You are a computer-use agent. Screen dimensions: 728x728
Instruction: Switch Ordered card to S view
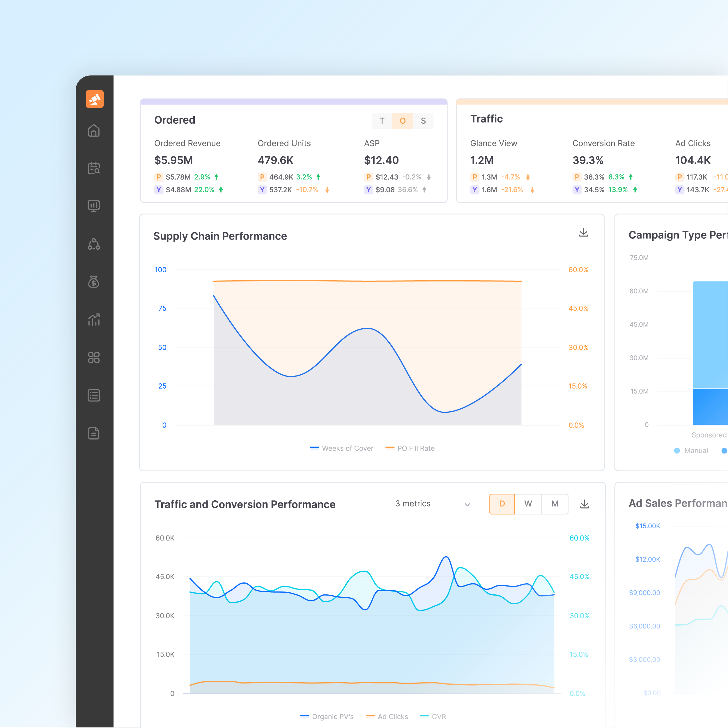click(x=423, y=121)
